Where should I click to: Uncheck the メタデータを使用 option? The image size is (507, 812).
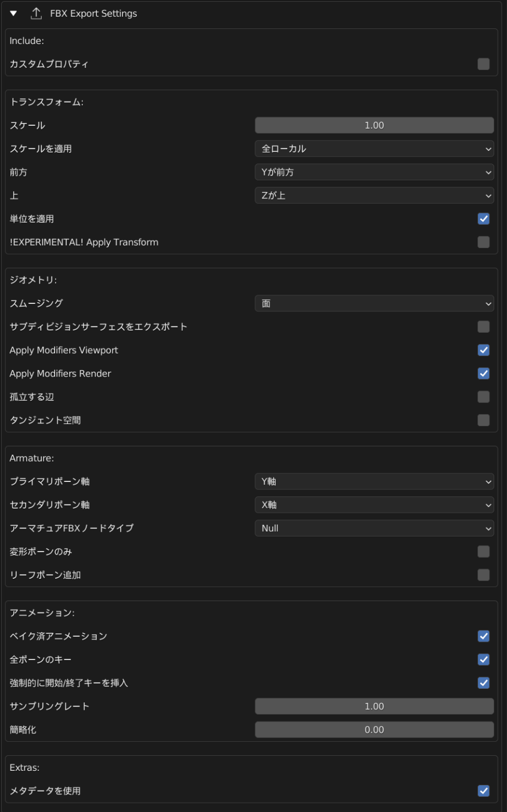[x=483, y=791]
